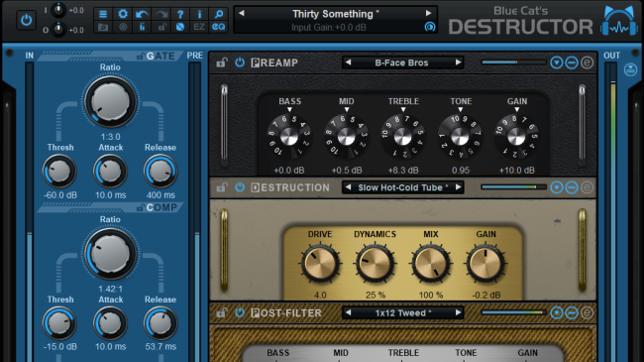
Task: Click Preamp section down-arrow circle icon
Action: pyautogui.click(x=557, y=62)
